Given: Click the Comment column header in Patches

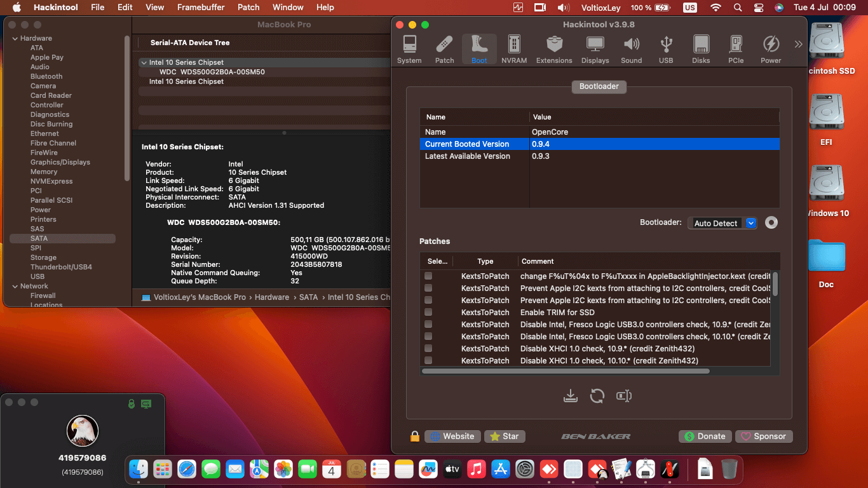Looking at the screenshot, I should [538, 261].
